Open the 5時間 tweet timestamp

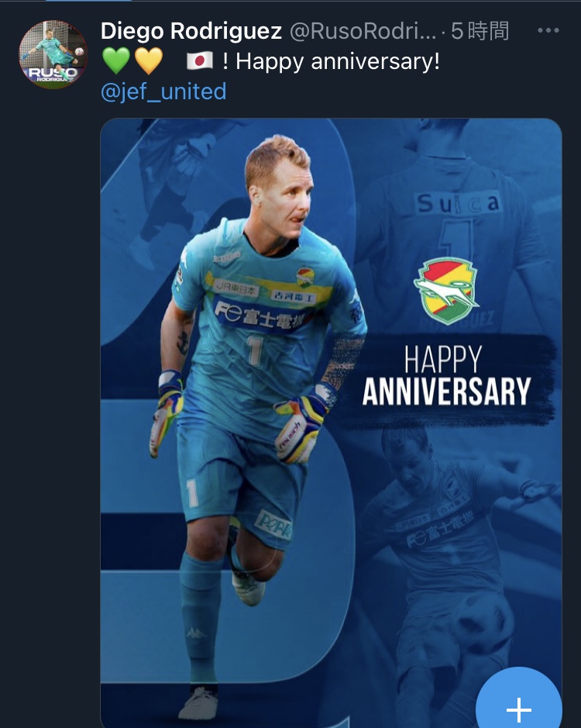pos(480,31)
